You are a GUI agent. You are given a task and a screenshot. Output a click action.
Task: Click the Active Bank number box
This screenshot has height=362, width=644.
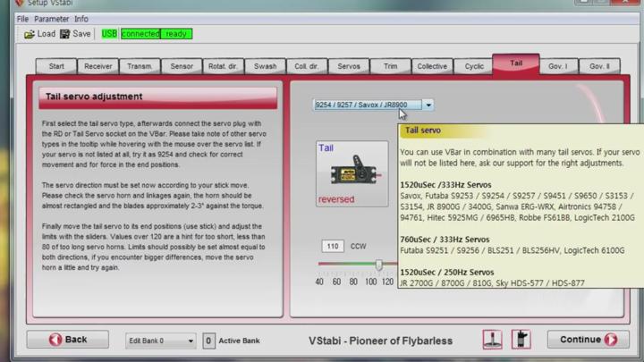pyautogui.click(x=208, y=341)
